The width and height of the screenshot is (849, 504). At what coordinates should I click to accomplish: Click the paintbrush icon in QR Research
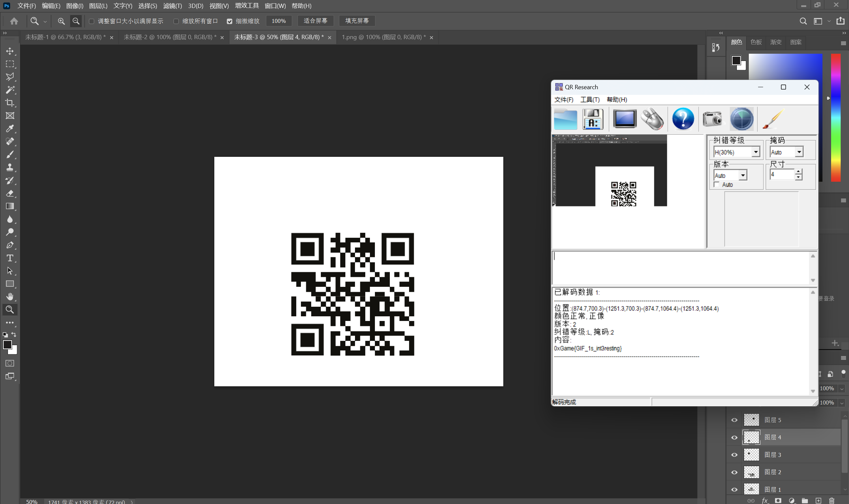pos(773,119)
